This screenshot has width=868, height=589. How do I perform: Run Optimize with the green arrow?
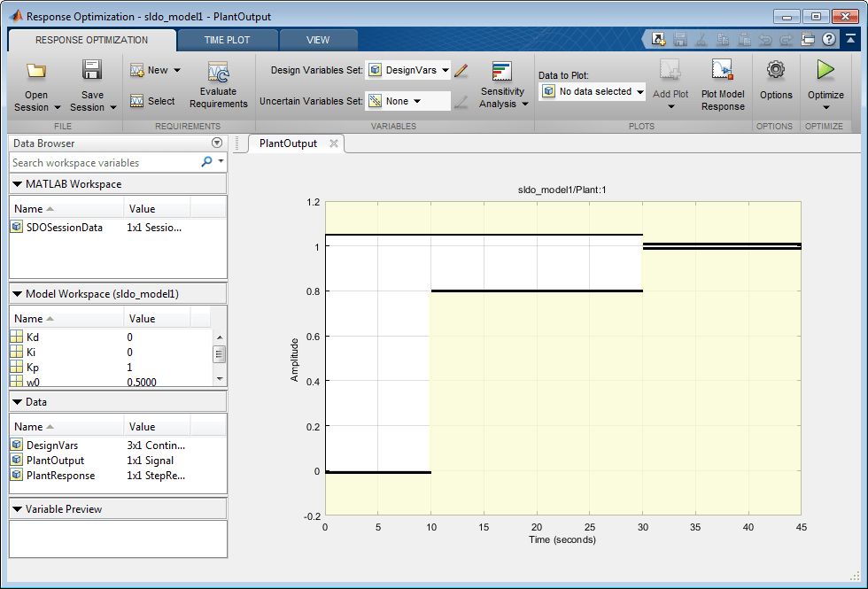click(x=825, y=71)
